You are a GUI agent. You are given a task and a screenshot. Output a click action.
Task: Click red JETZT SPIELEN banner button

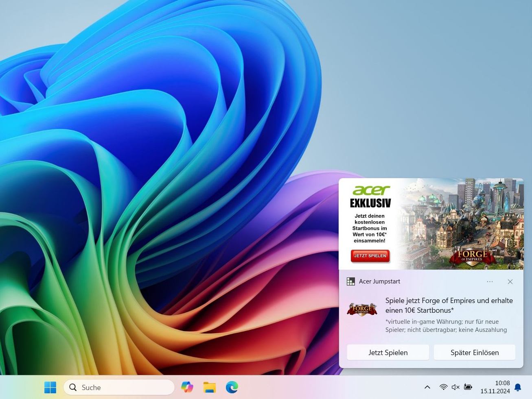[370, 256]
